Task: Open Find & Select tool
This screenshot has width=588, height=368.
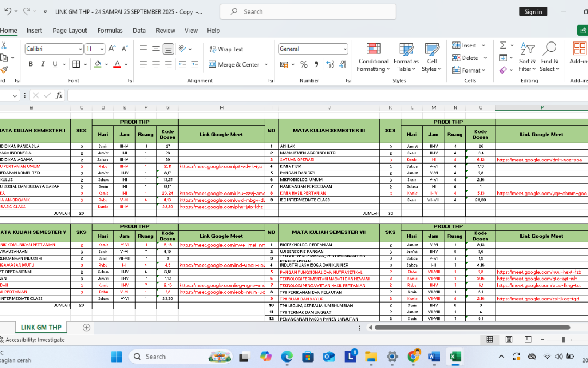Action: [x=549, y=49]
